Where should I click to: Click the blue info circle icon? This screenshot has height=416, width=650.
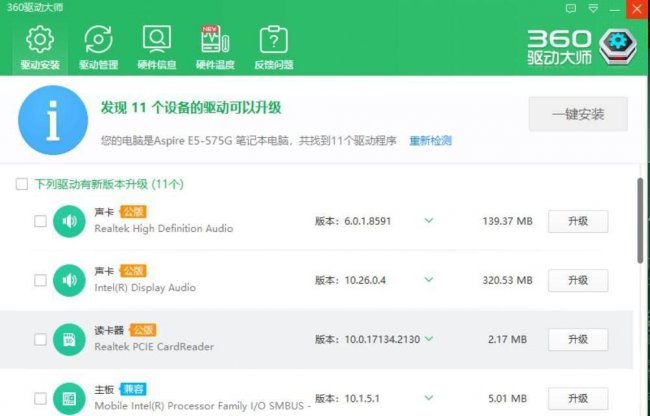click(53, 120)
